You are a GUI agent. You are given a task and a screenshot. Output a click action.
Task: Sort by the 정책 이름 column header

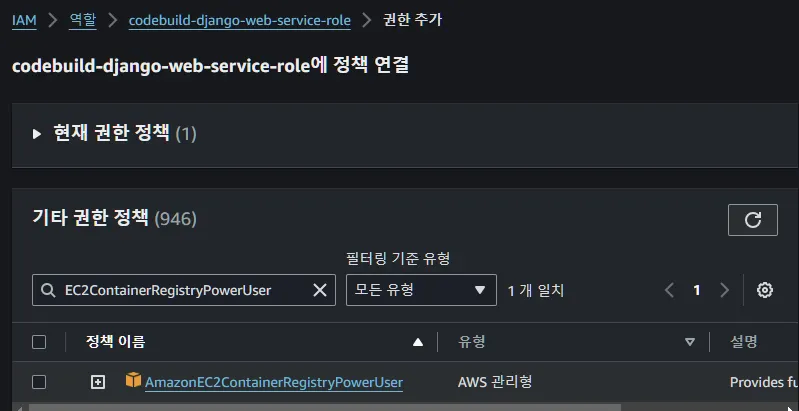pyautogui.click(x=115, y=342)
